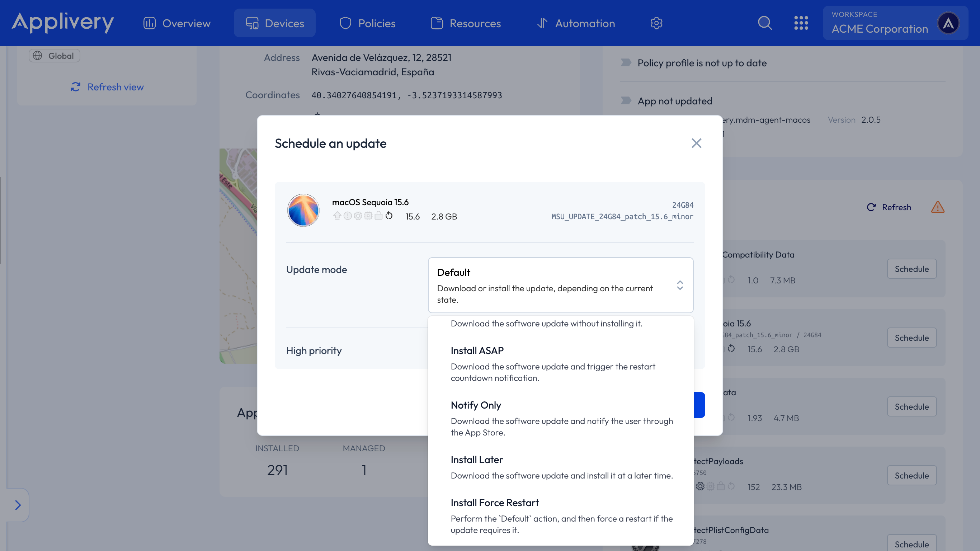Click the restart icon in the 15.6 2.8 GB background row

click(x=731, y=349)
